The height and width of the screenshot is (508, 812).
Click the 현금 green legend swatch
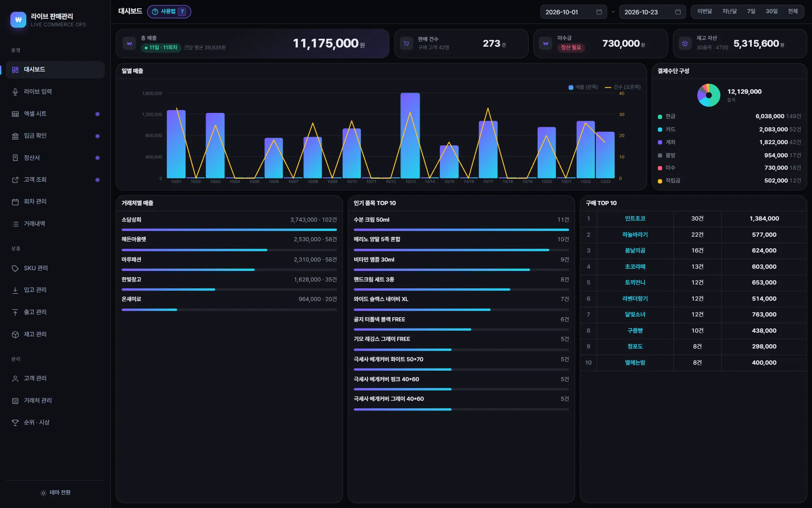pos(660,117)
